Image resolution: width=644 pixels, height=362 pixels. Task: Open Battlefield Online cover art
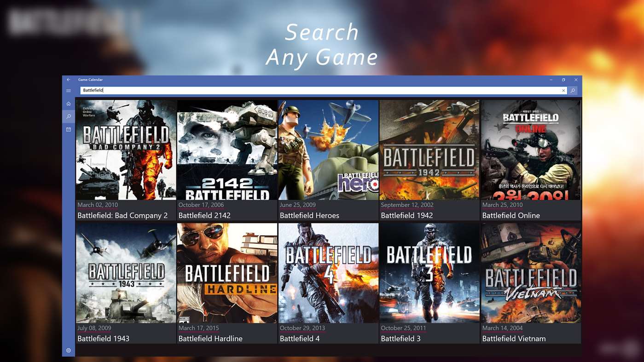(531, 150)
